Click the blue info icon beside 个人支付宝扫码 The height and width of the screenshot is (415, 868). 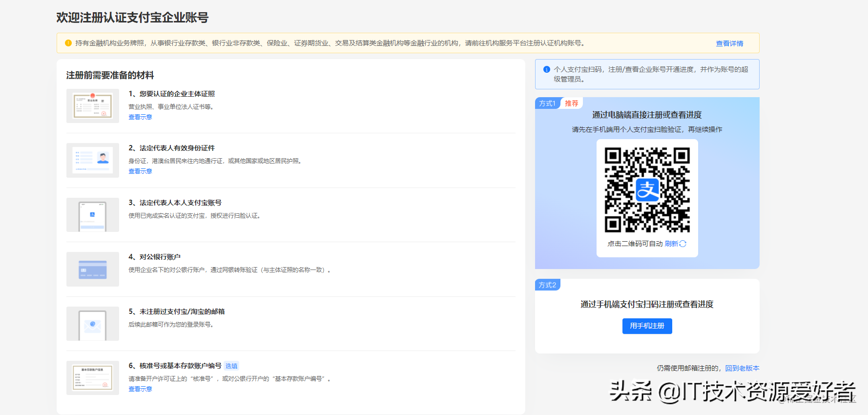547,69
